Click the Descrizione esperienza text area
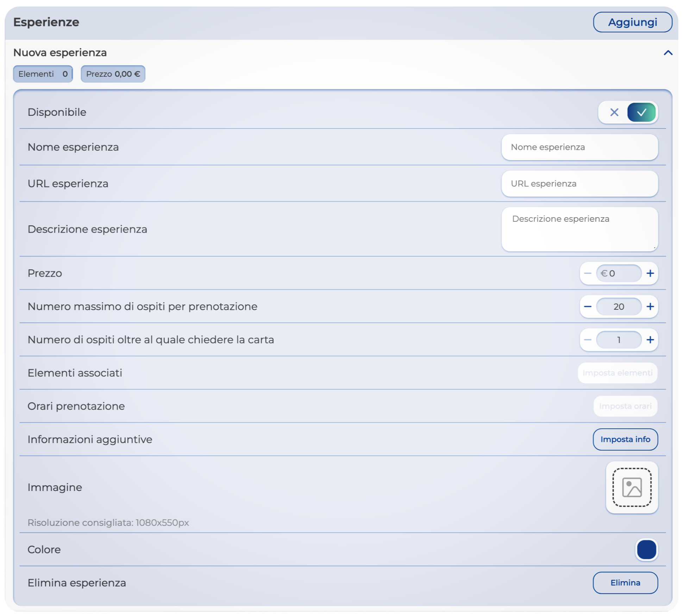Viewport: 683px width, 616px height. pos(579,229)
